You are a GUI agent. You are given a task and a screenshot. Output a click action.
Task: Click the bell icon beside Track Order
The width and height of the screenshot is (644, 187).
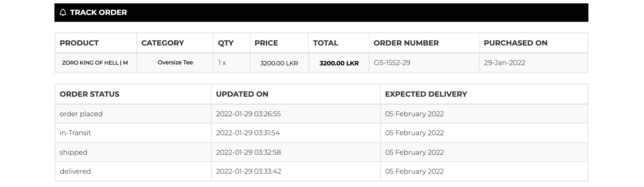pos(63,12)
